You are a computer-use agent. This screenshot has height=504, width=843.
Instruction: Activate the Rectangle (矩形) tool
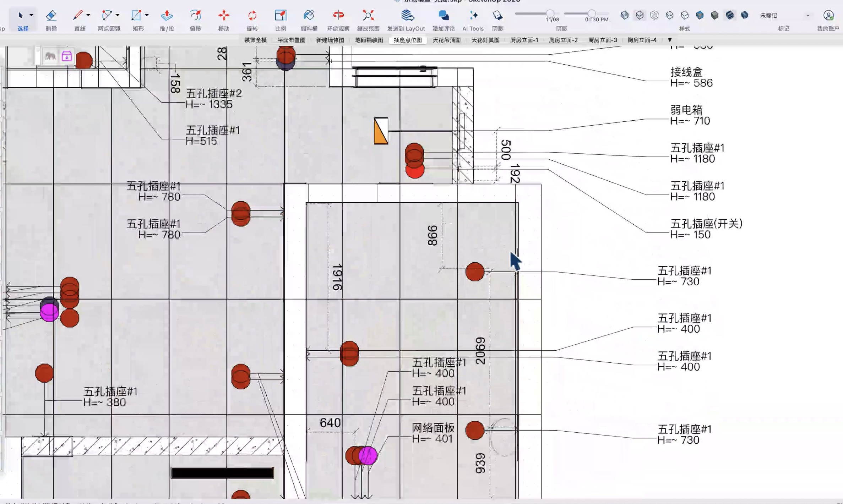[136, 15]
